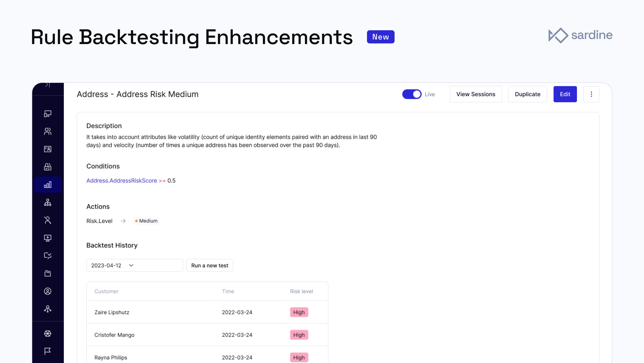Open the customers people sidebar icon
This screenshot has width=644, height=363.
[47, 131]
